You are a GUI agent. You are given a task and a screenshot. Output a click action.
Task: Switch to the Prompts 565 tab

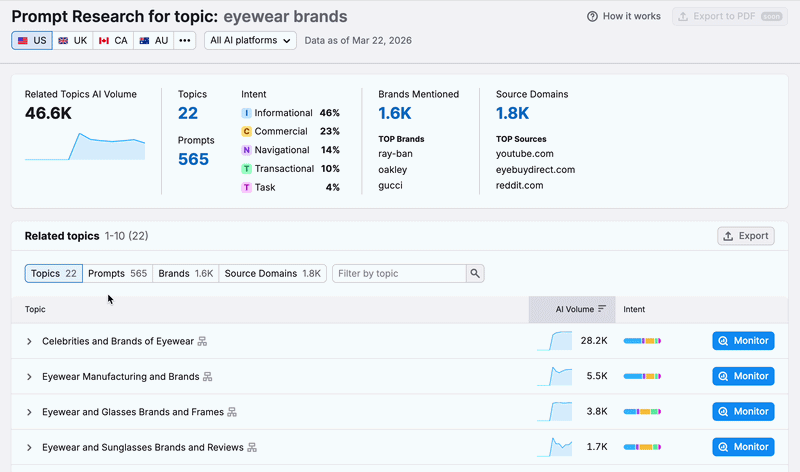(117, 273)
